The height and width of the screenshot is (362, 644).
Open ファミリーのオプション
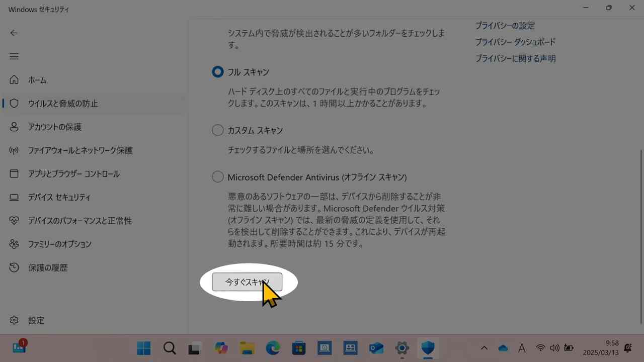coord(60,244)
